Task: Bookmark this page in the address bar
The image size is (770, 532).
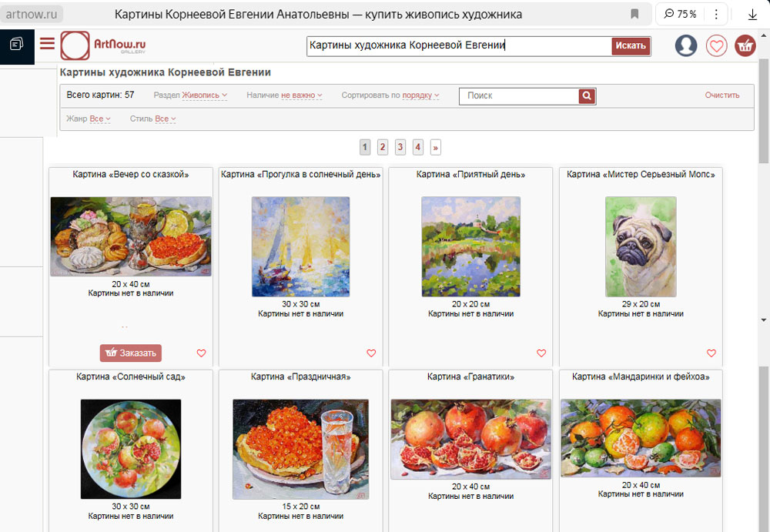Action: 634,14
